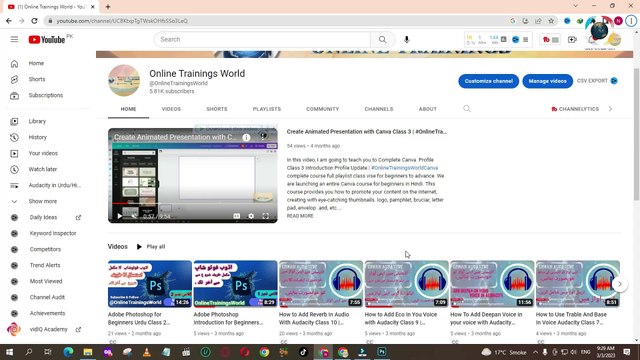This screenshot has width=640, height=360.
Task: Click the channel avatar picture
Action: [124, 81]
